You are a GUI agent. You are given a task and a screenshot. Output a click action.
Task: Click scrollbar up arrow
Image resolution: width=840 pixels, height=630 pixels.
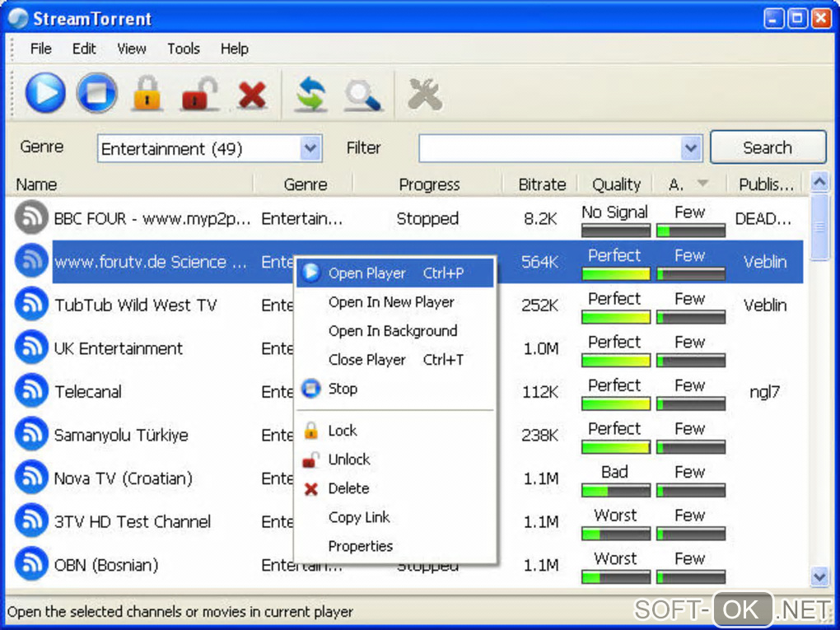point(819,183)
